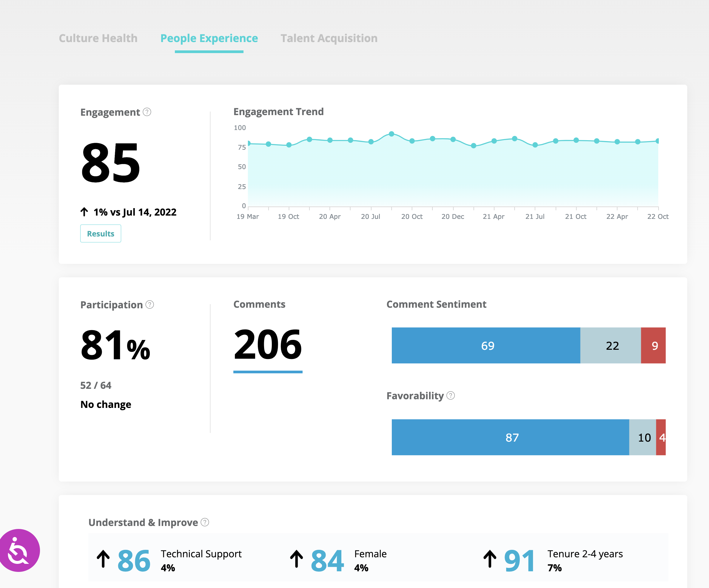Viewport: 709px width, 588px height.
Task: Open the purple accessibility widget
Action: click(x=20, y=550)
